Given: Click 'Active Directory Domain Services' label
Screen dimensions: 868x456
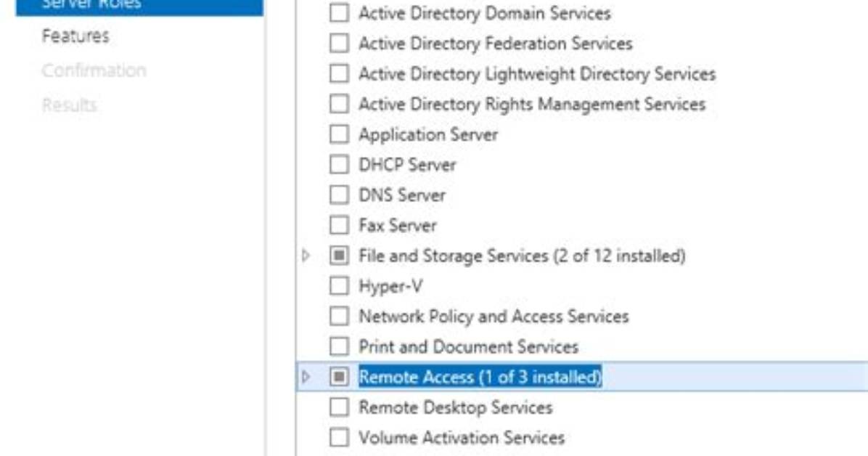Looking at the screenshot, I should [x=485, y=13].
